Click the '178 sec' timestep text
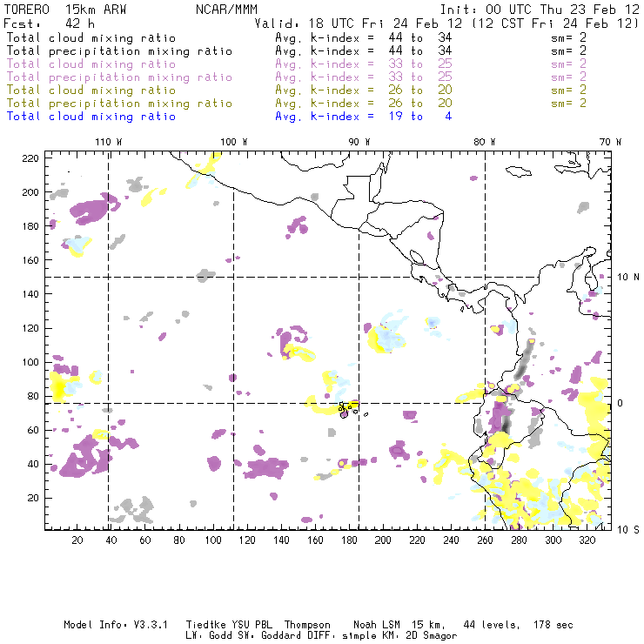Screen dimensions: 644x644 tap(553, 625)
